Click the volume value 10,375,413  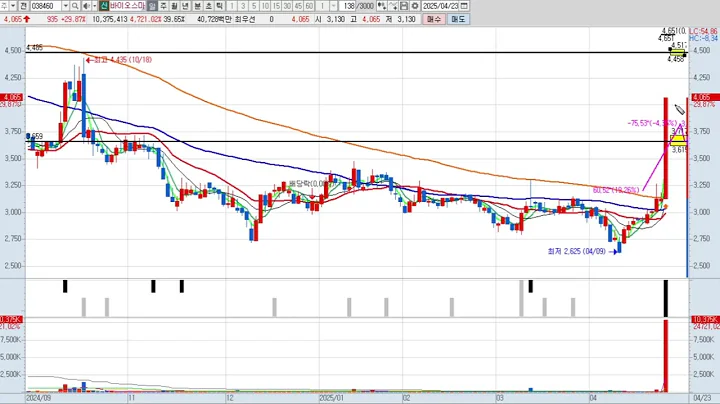click(109, 19)
